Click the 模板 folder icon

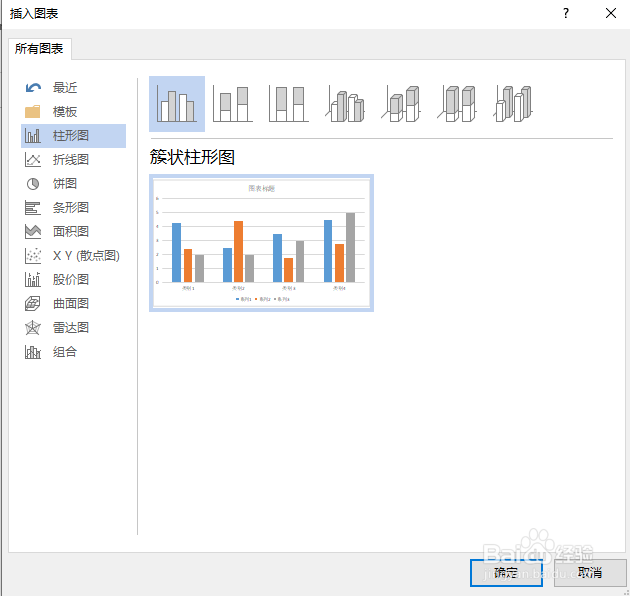coord(33,111)
